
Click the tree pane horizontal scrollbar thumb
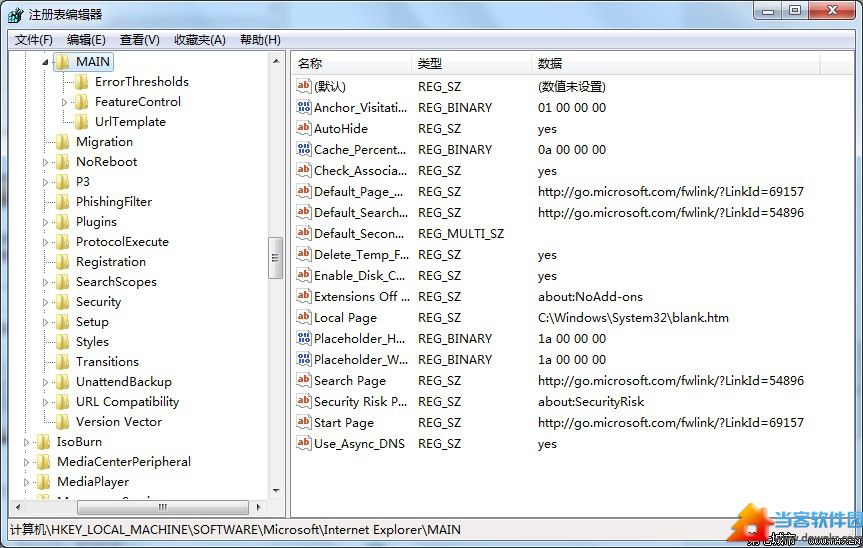click(163, 507)
